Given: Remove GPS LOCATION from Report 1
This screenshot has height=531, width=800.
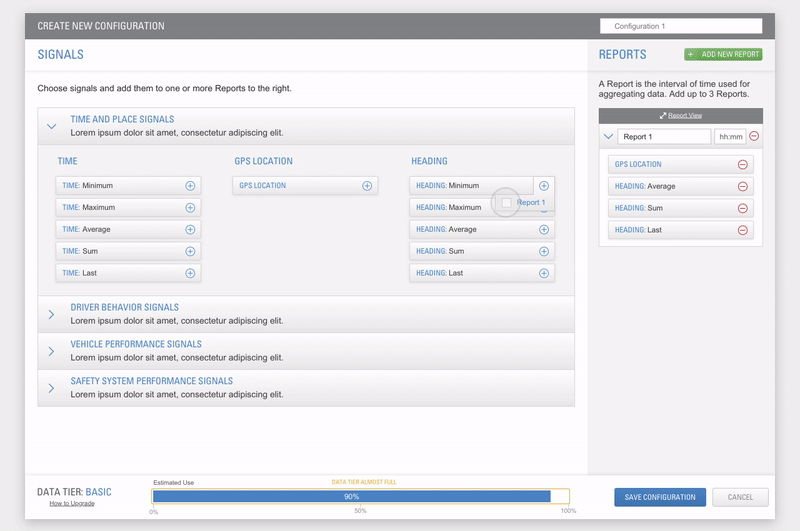Looking at the screenshot, I should click(x=743, y=164).
